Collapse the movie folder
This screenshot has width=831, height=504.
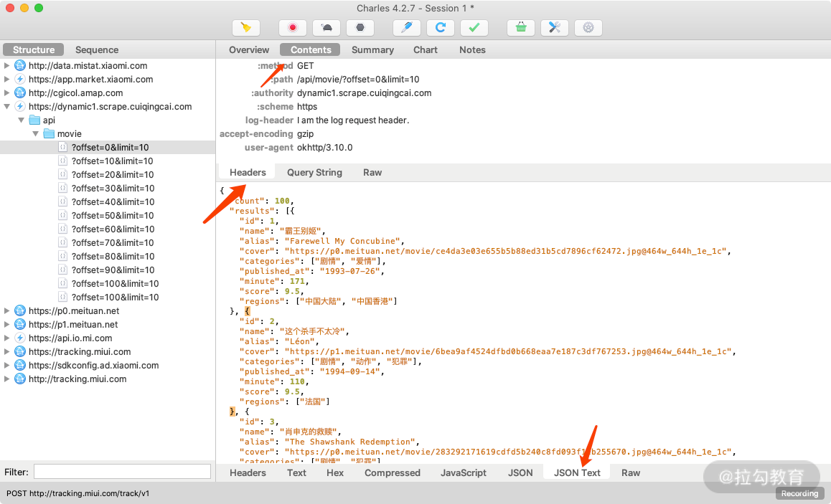click(35, 134)
